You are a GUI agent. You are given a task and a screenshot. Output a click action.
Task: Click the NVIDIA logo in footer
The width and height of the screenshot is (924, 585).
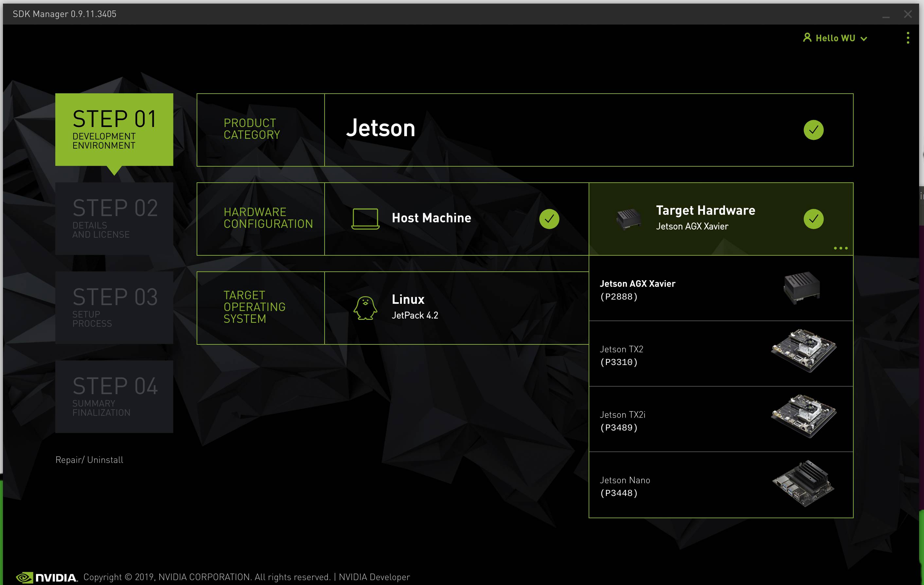coord(46,577)
